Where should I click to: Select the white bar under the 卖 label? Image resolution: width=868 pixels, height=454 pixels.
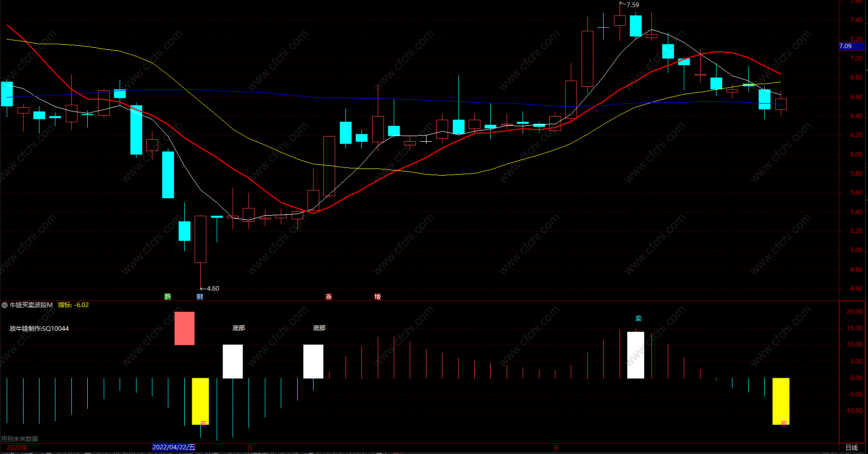[635, 355]
